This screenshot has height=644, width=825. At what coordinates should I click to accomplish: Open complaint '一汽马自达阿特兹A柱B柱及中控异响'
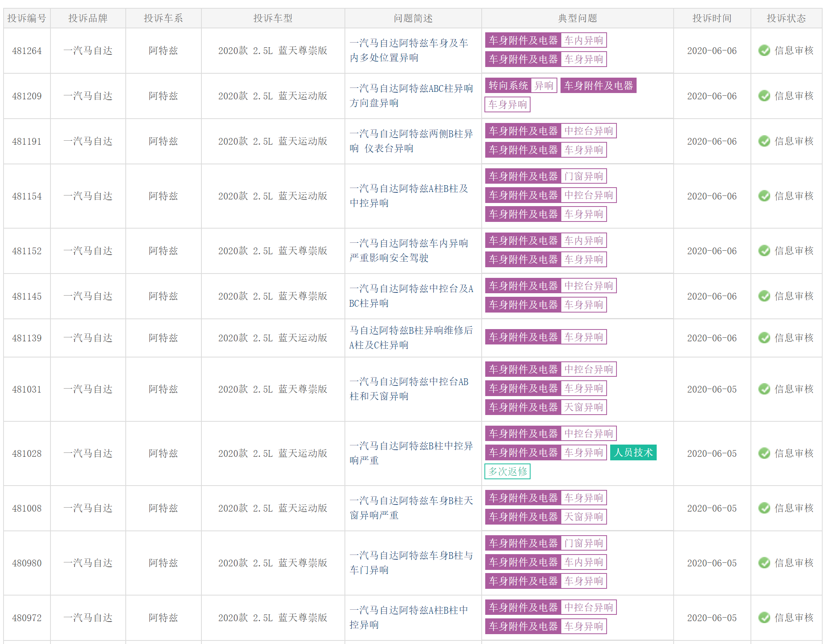[409, 196]
